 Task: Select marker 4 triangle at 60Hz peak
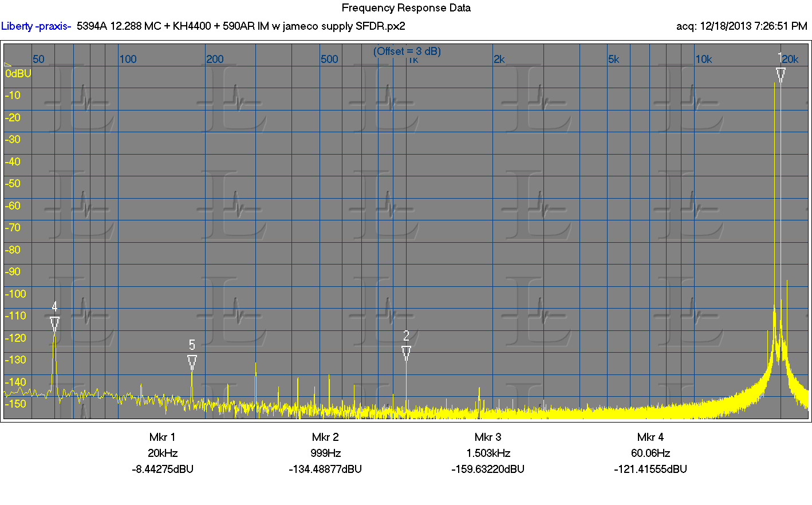54,324
